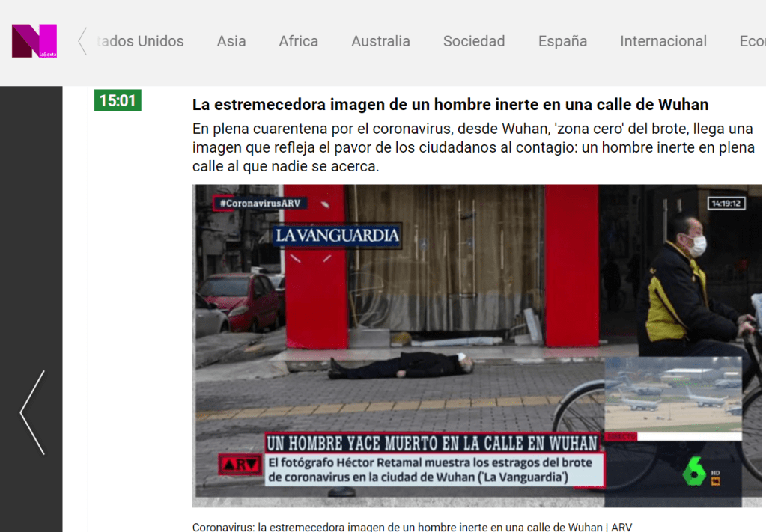
Task: Click the article summary paragraph text
Action: coord(472,147)
